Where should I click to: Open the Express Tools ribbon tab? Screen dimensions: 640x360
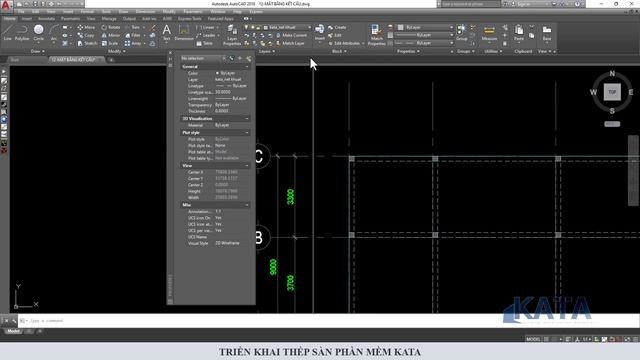[190, 18]
